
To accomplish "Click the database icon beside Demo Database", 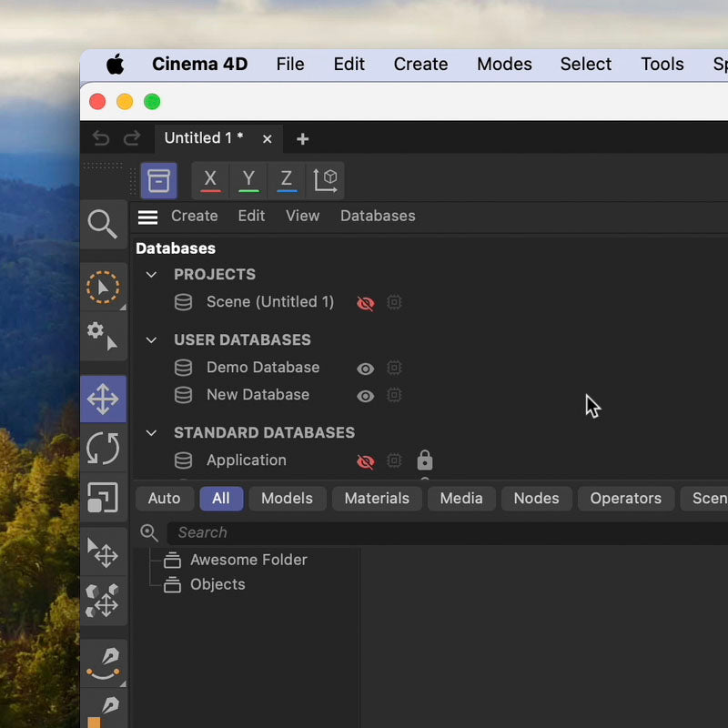I will tap(183, 368).
